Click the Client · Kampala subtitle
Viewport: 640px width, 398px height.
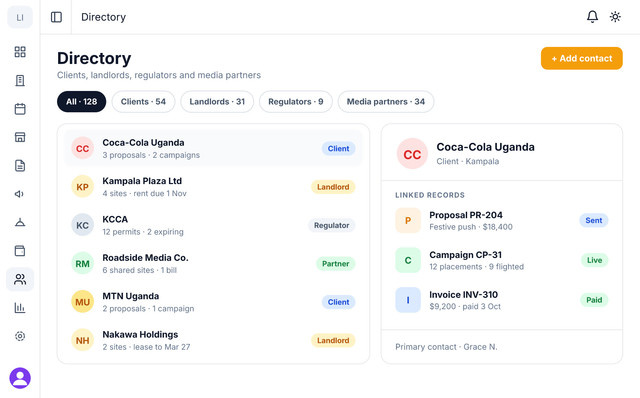click(468, 161)
